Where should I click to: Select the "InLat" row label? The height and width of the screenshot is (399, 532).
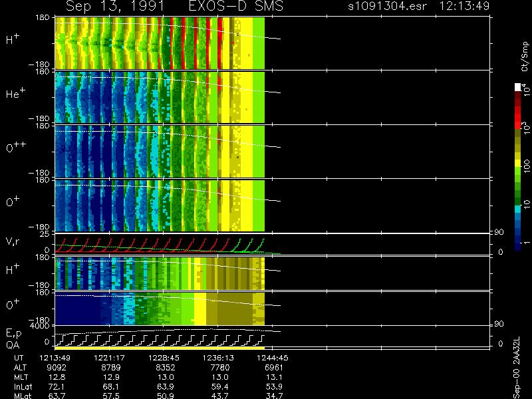point(23,386)
